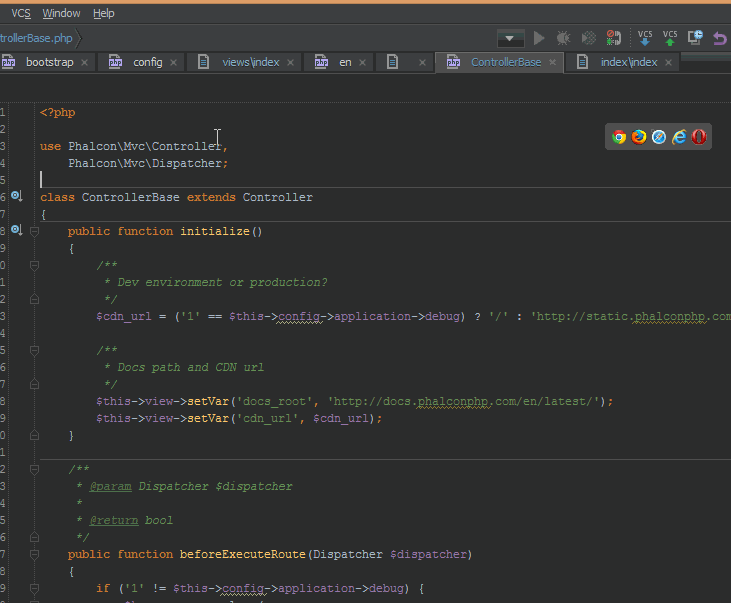Open the Help menu
731x603 pixels.
tap(103, 13)
